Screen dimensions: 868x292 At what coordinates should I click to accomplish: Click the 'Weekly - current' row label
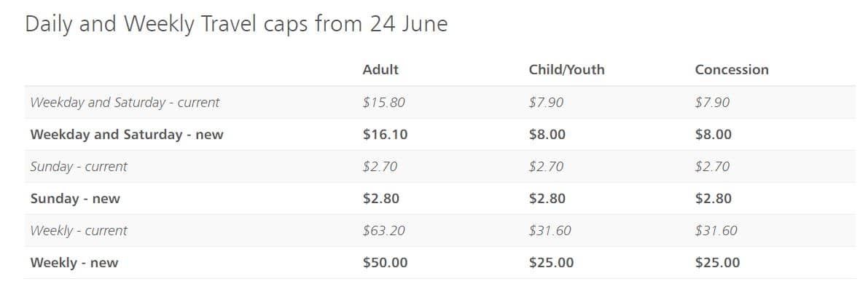[79, 231]
